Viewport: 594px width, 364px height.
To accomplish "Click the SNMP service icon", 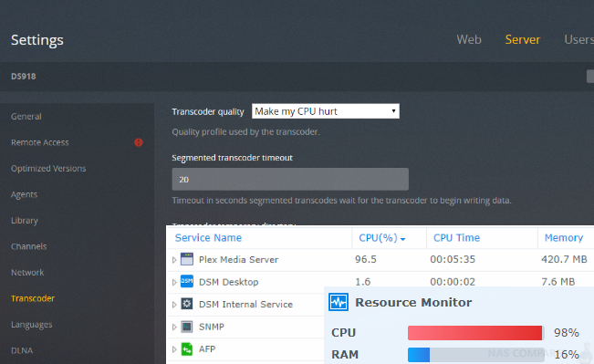I will [x=187, y=327].
